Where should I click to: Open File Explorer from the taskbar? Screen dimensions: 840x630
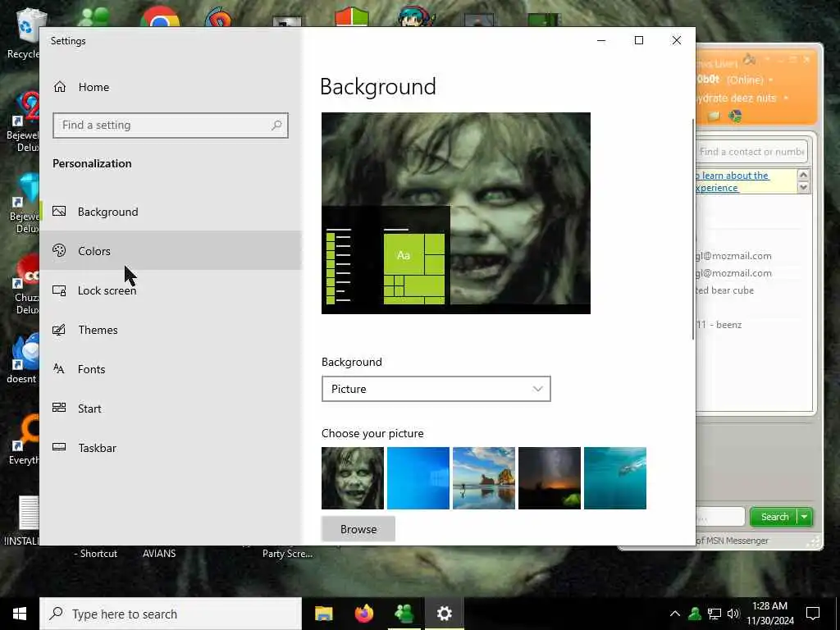click(323, 614)
